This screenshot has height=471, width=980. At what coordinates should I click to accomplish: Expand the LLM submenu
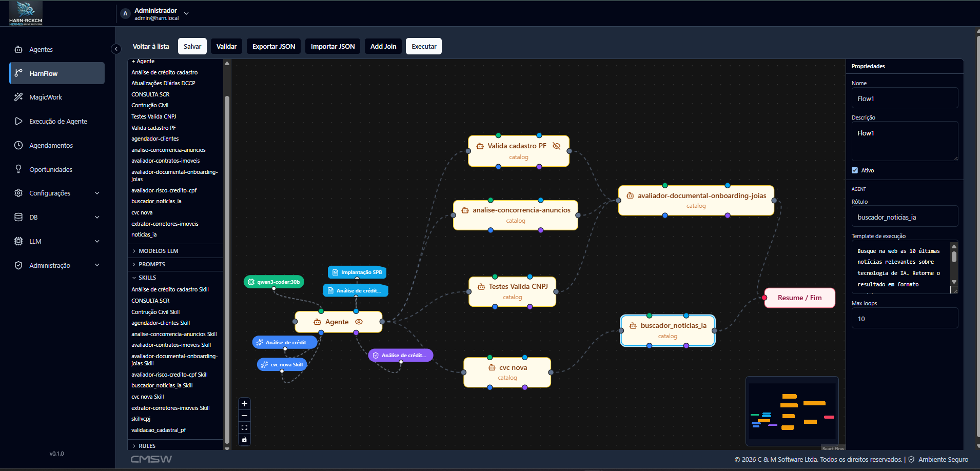coord(97,241)
